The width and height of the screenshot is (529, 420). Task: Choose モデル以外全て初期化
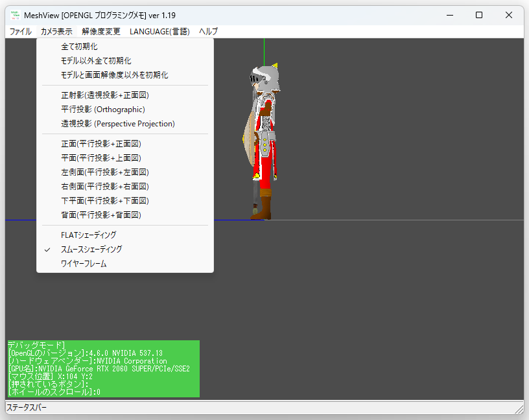coord(125,61)
